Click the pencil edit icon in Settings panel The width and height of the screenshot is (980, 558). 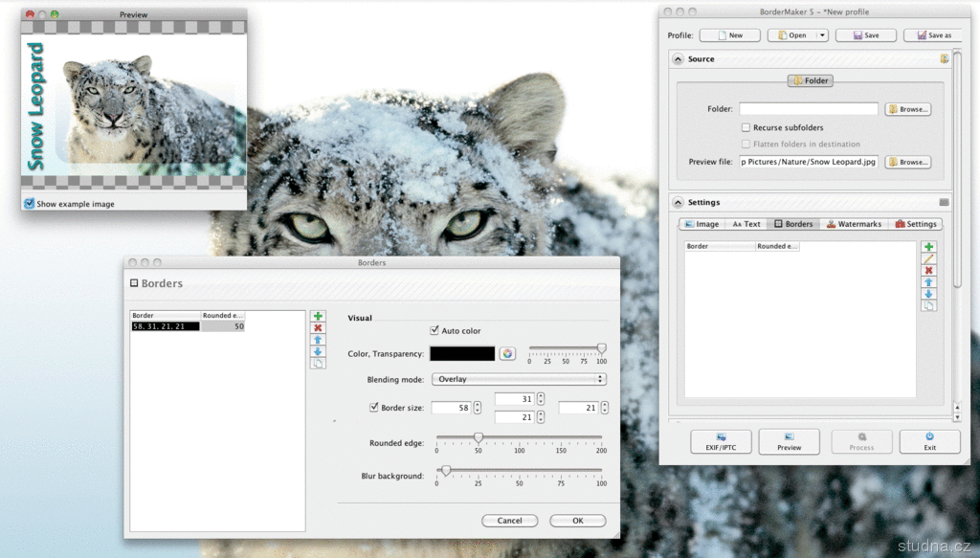(929, 259)
